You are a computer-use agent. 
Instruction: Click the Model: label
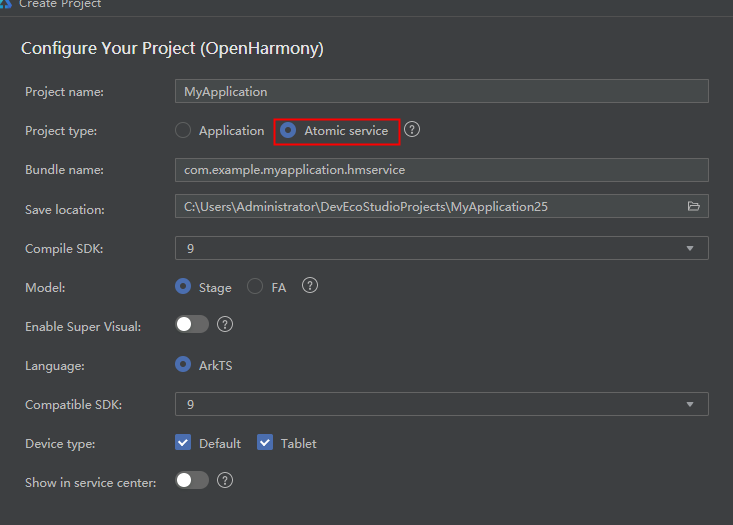coord(45,288)
